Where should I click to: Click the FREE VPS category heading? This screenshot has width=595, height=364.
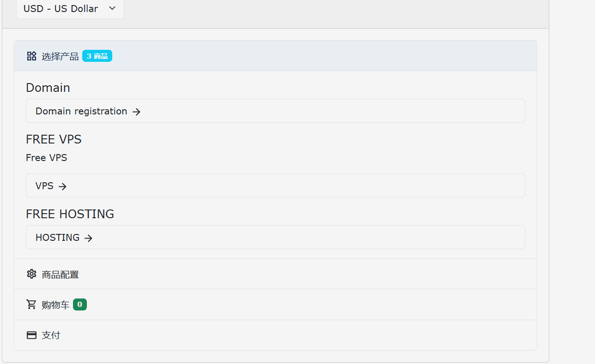click(54, 139)
